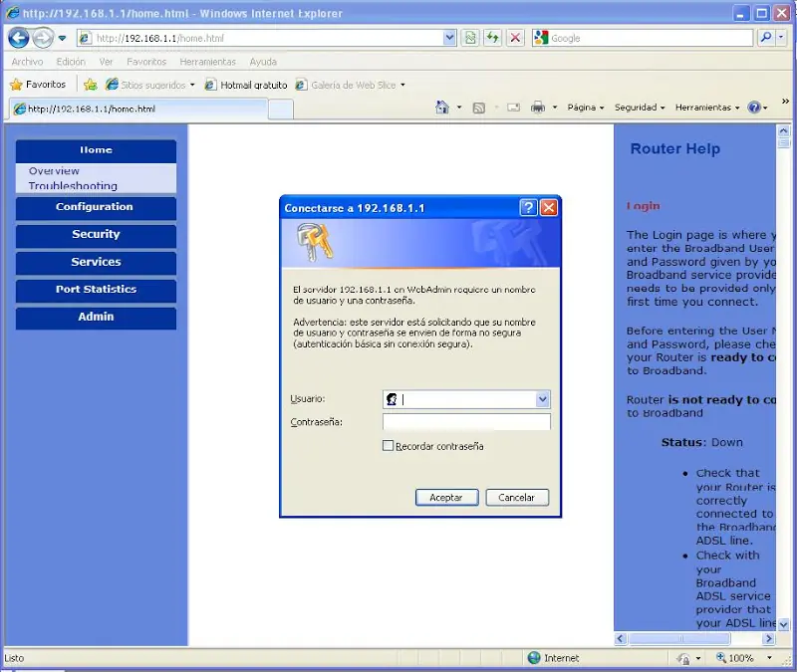
Task: Click the Services navigation button
Action: coord(96,263)
